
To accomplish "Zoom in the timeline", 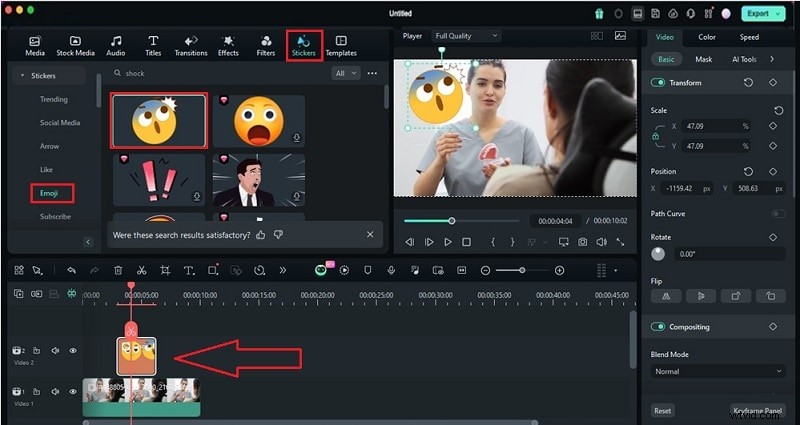I will click(x=560, y=271).
